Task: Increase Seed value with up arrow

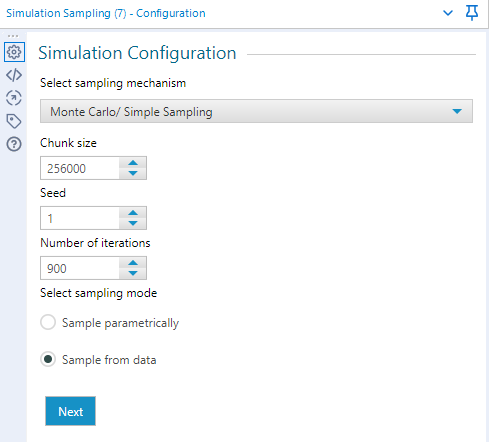Action: point(133,213)
